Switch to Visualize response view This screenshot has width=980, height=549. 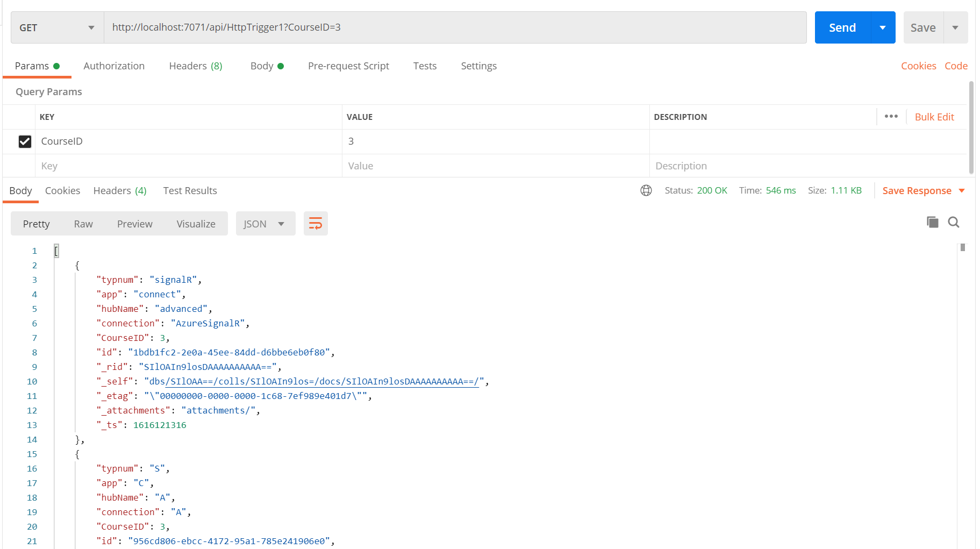pos(196,224)
